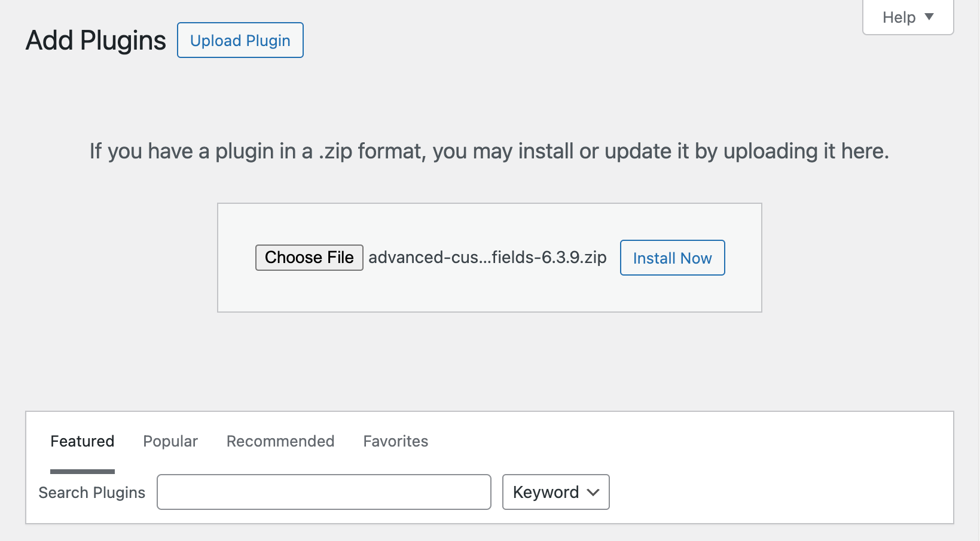The width and height of the screenshot is (980, 541).
Task: Select the uploaded zip file name text
Action: (x=487, y=257)
